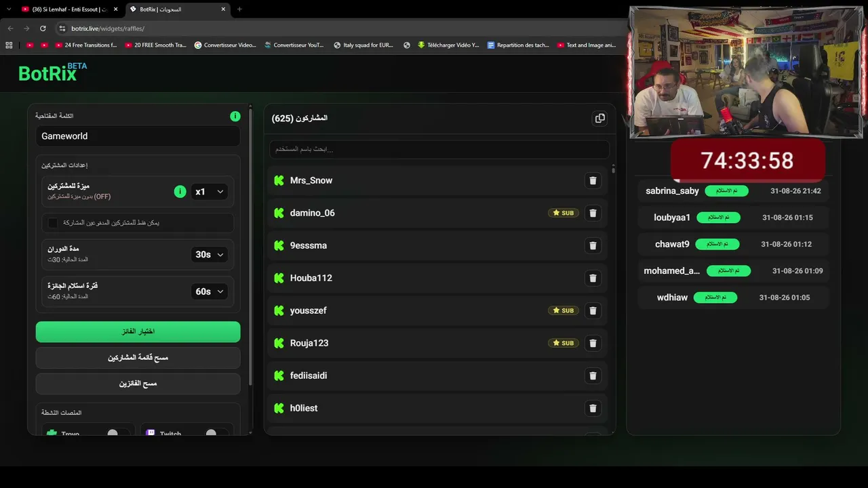Click the received status badge beside mohamed_a...
This screenshot has height=488, width=868.
pyautogui.click(x=728, y=270)
